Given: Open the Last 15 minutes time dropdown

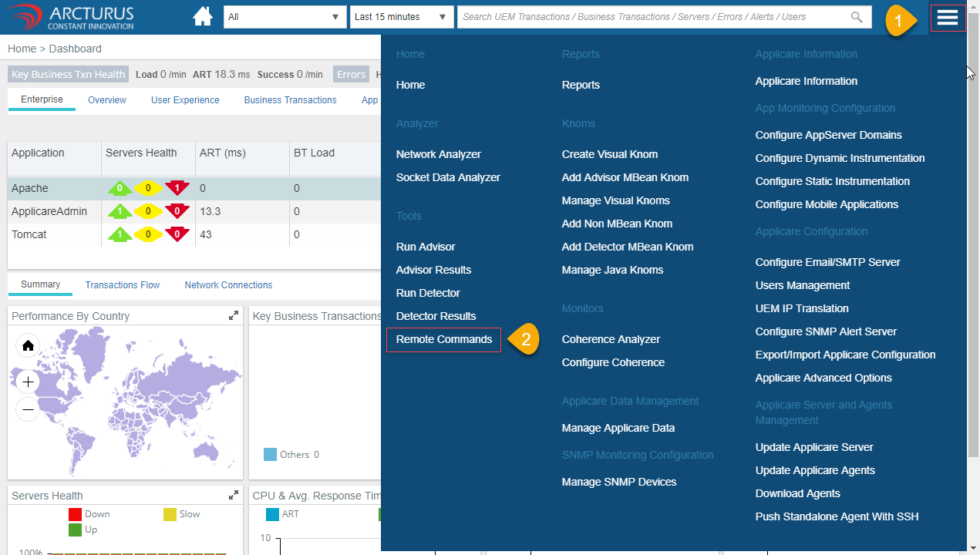Looking at the screenshot, I should click(x=401, y=17).
